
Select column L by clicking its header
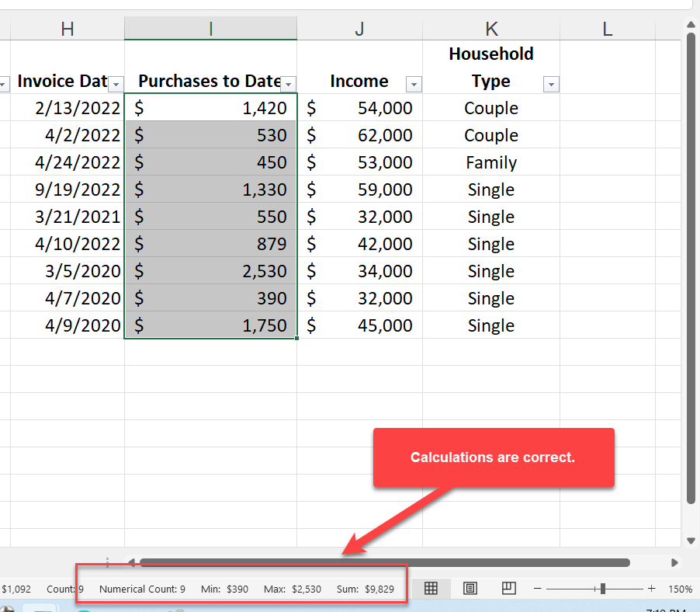pyautogui.click(x=606, y=28)
